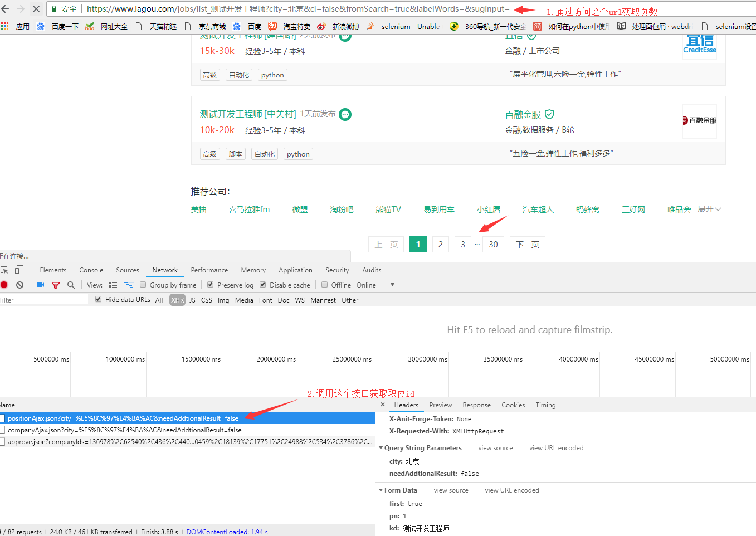This screenshot has width=756, height=536.
Task: Click the waterfall overview view icon
Action: click(x=129, y=285)
